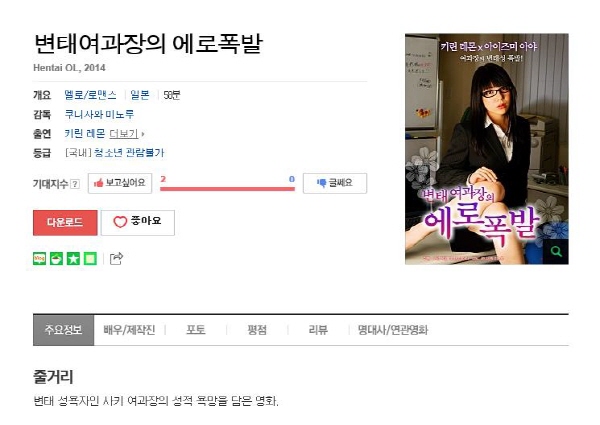Select the 평점 tab

point(257,330)
